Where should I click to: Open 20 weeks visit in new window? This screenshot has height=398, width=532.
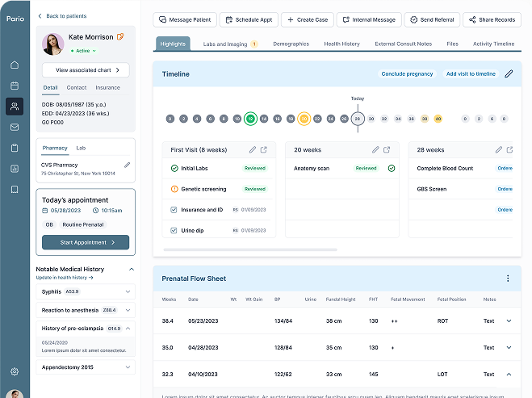[x=387, y=149]
